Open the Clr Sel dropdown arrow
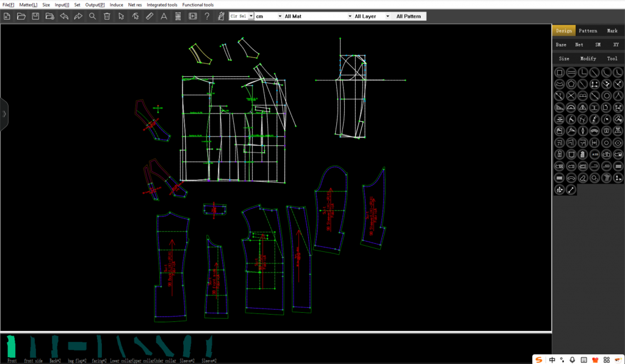625x364 pixels. [x=251, y=16]
